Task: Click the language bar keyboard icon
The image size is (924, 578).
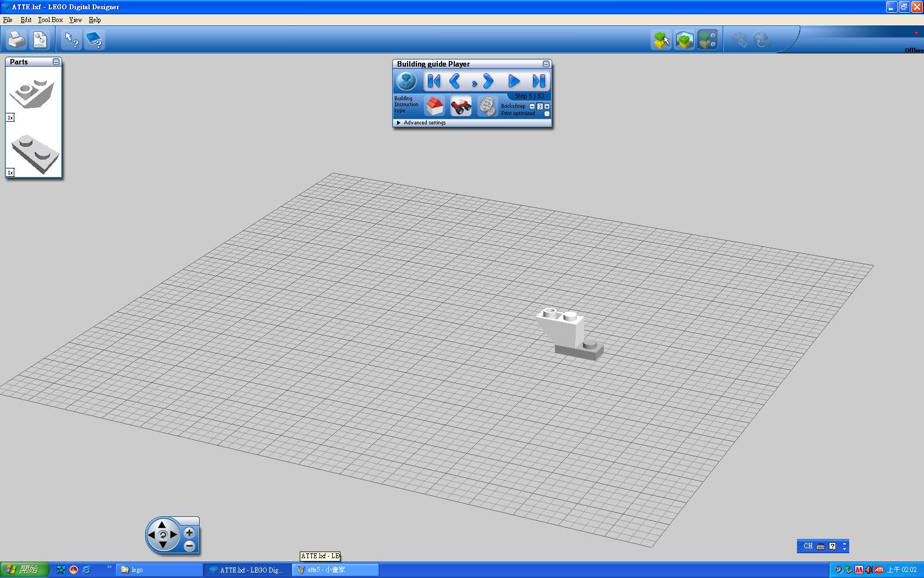Action: coord(821,546)
